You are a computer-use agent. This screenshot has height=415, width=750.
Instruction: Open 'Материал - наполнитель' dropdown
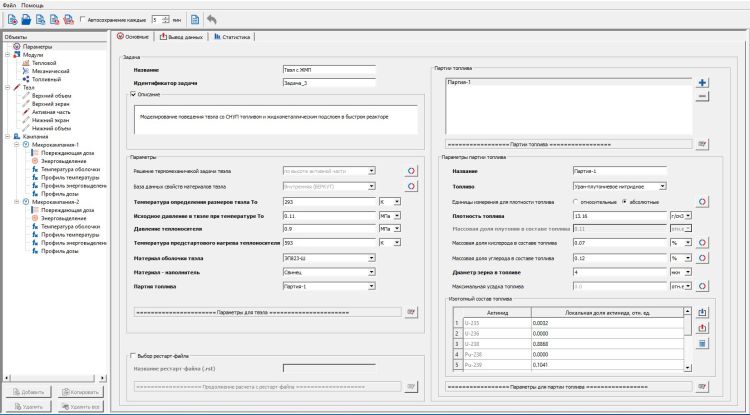(372, 272)
